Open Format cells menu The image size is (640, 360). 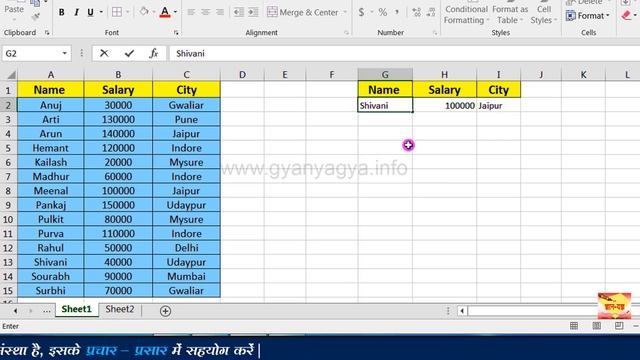pyautogui.click(x=588, y=16)
